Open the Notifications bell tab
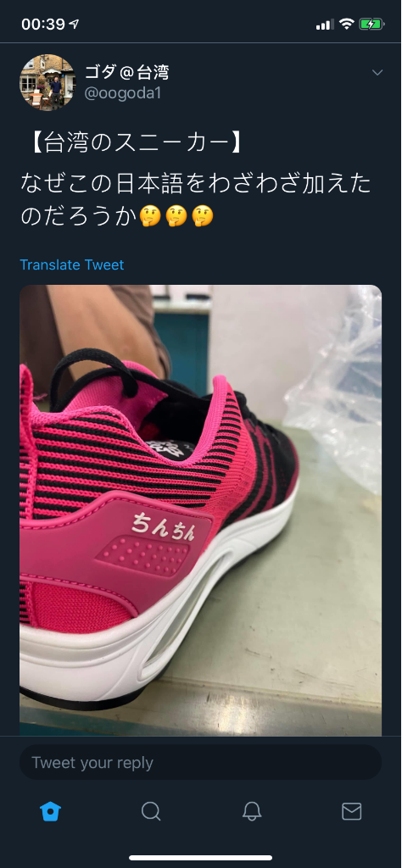This screenshot has height=868, width=402. 252,811
